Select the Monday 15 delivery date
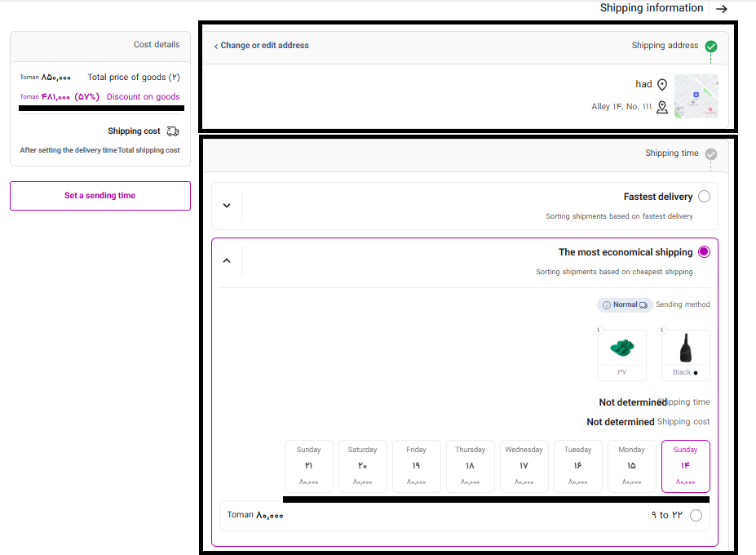This screenshot has height=555, width=756. click(x=631, y=466)
